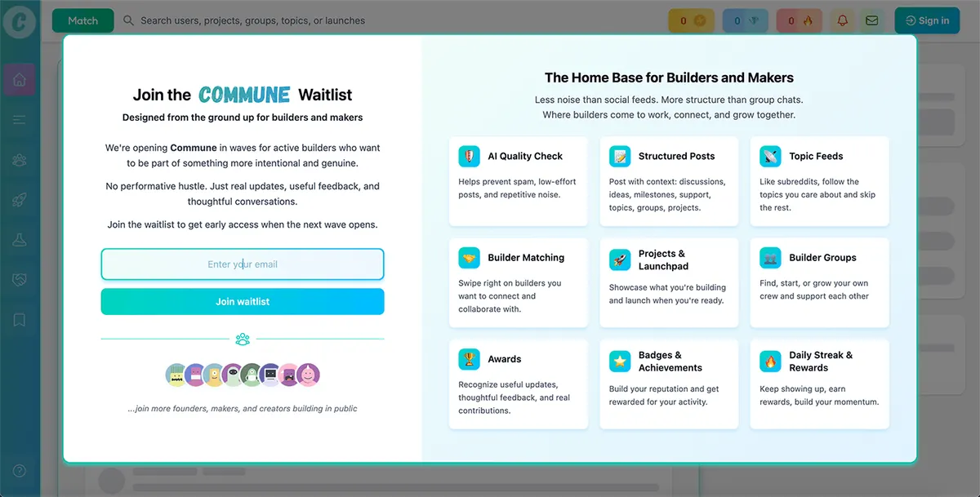This screenshot has height=497, width=980.
Task: Click the Daily Streak flame icon
Action: point(771,362)
